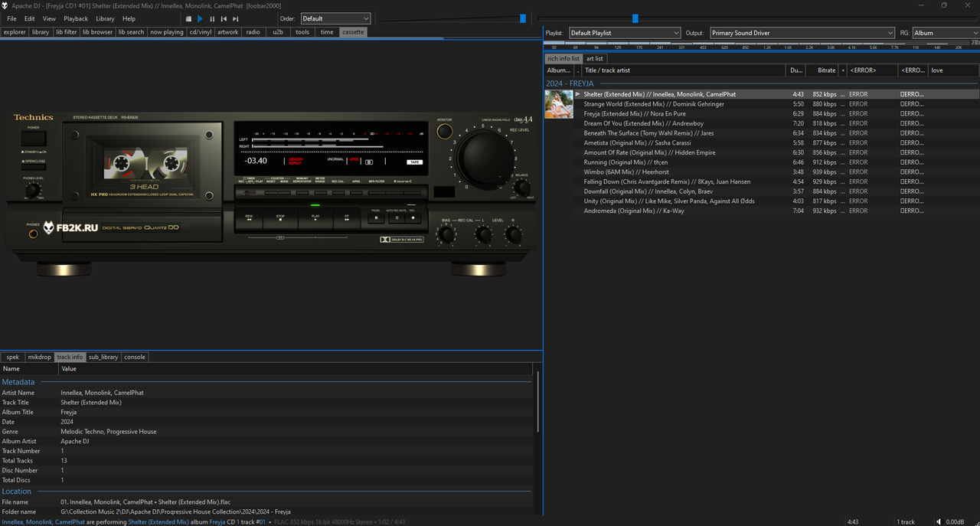Click the PHONES LEVEL knob
This screenshot has width=980, height=526.
tap(33, 189)
